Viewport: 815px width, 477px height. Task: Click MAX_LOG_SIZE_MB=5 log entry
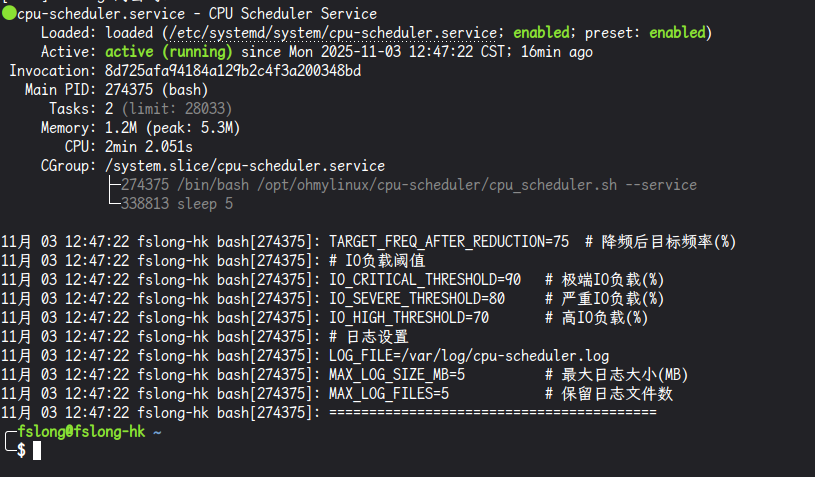(x=397, y=375)
